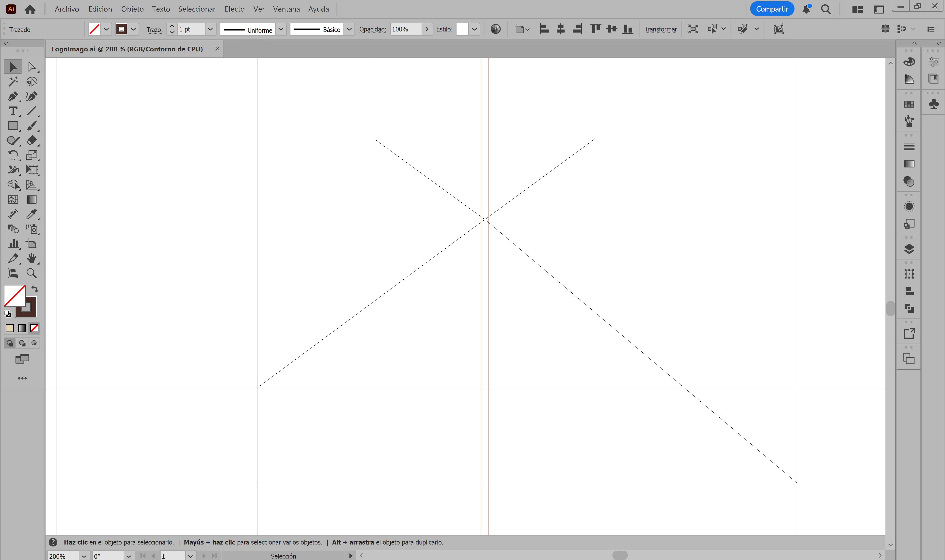This screenshot has width=945, height=560.
Task: Select the Pen tool
Action: pos(13,96)
